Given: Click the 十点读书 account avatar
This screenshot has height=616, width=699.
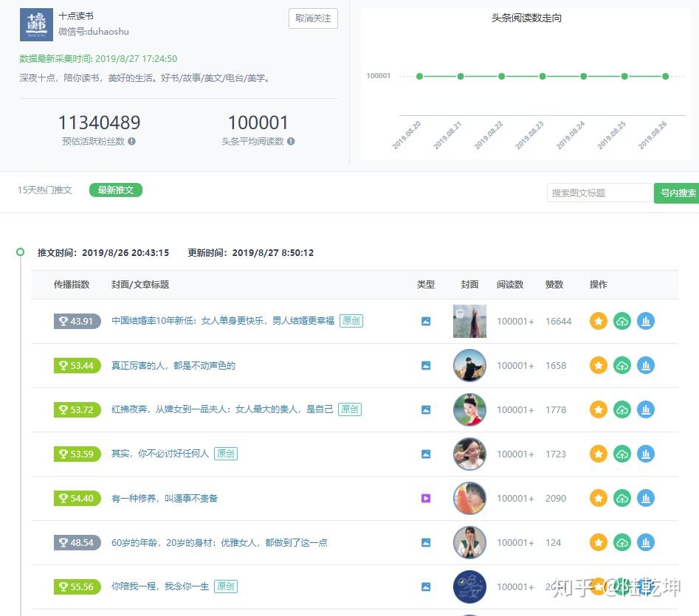Looking at the screenshot, I should point(37,24).
